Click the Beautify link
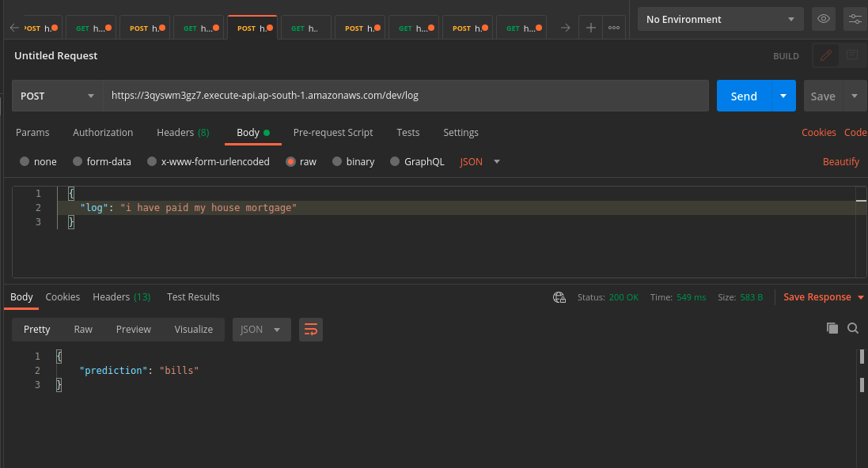 pos(840,162)
